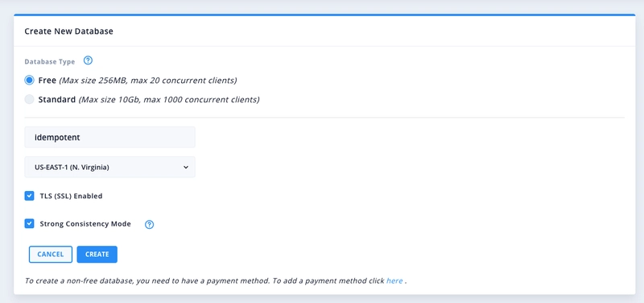Image resolution: width=644 pixels, height=303 pixels.
Task: Click the 'Max size 256MB' description text
Action: point(95,80)
